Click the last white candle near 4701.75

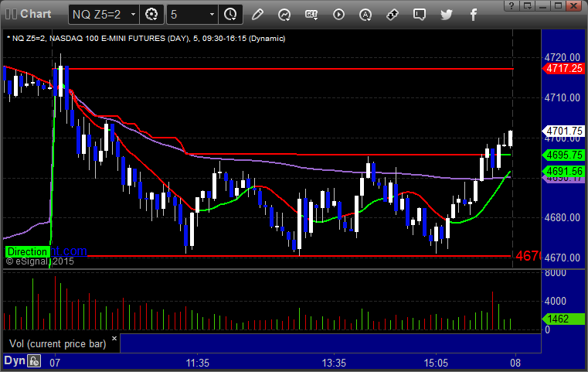tap(511, 138)
